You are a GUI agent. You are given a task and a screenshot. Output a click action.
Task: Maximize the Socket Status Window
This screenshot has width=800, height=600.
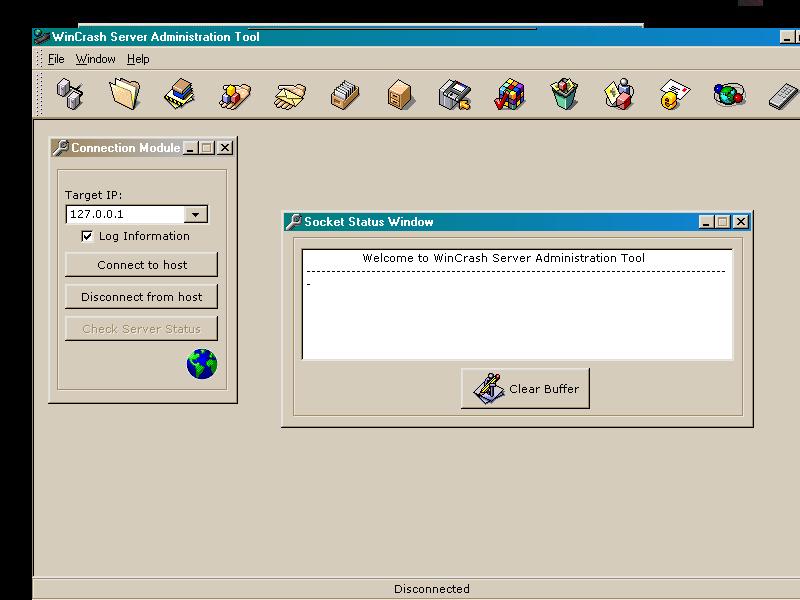(722, 222)
